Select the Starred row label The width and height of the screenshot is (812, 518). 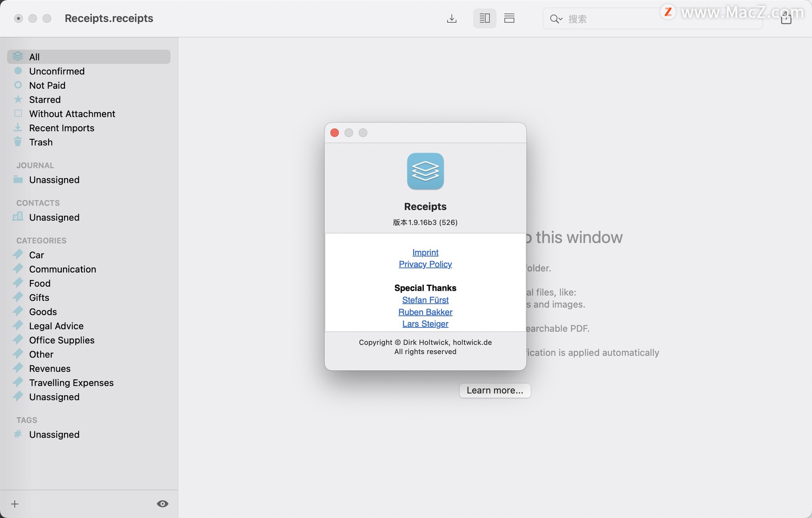45,100
